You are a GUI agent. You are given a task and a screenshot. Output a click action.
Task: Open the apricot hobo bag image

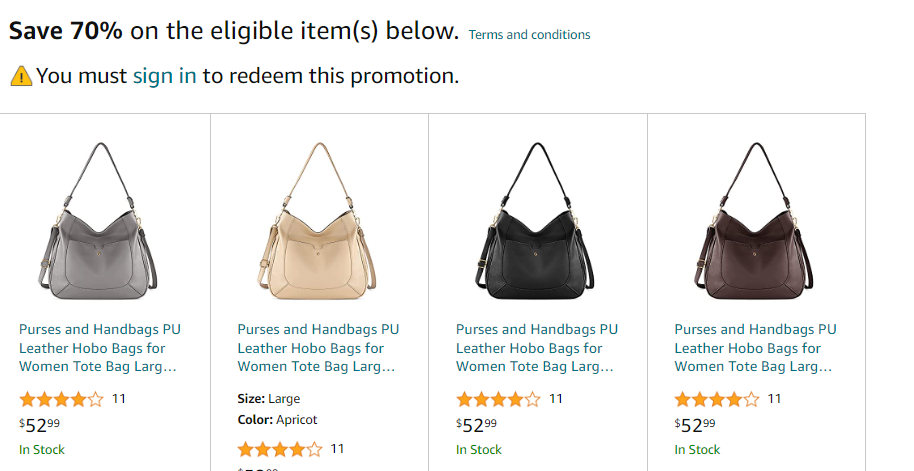pos(319,220)
